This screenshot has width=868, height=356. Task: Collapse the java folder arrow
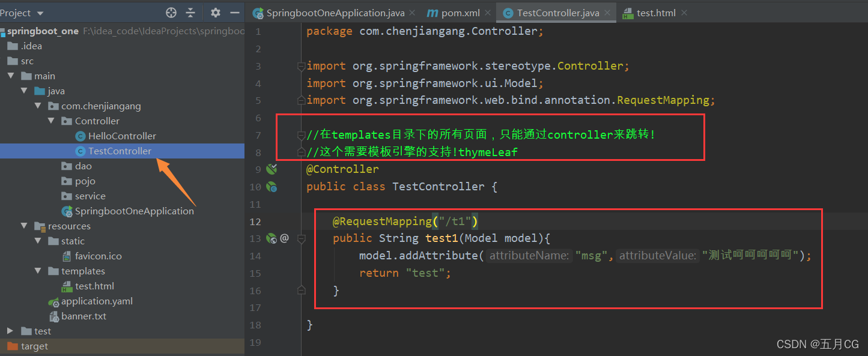[x=24, y=91]
